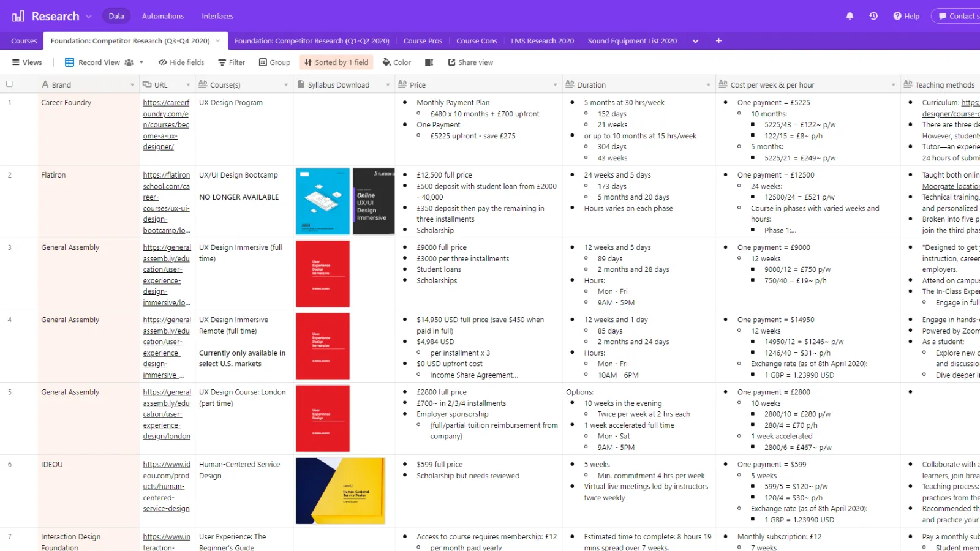The width and height of the screenshot is (980, 551).
Task: Open Flatiron blue syllabus thumbnail
Action: tap(323, 201)
